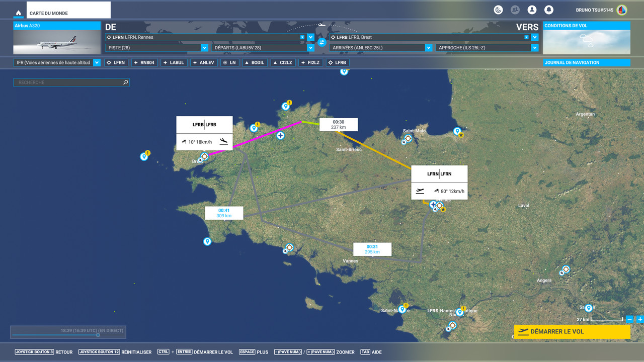Click the BRUNO TSU#5145 avatar picture
Screen dimensions: 644x362
pos(622,10)
